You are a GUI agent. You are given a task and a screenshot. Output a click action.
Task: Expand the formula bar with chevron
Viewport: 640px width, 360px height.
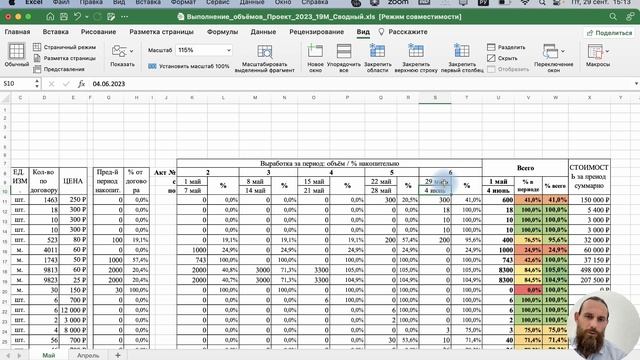pos(636,84)
